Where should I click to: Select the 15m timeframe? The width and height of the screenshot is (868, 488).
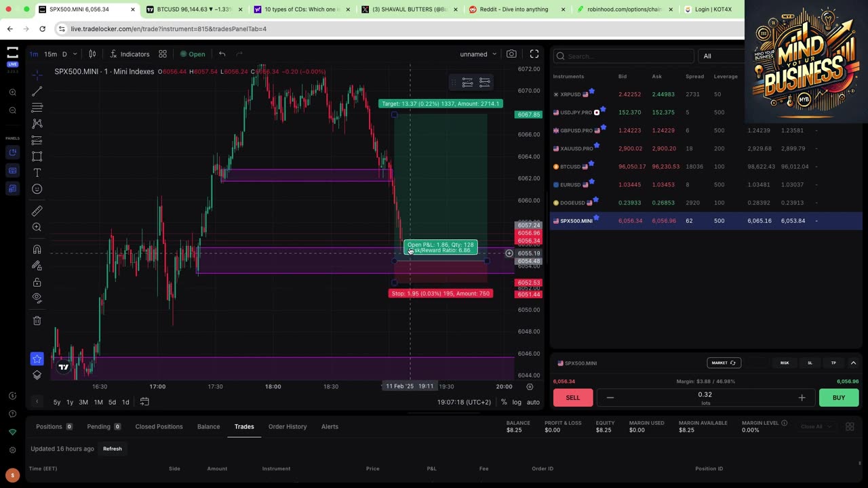[51, 54]
